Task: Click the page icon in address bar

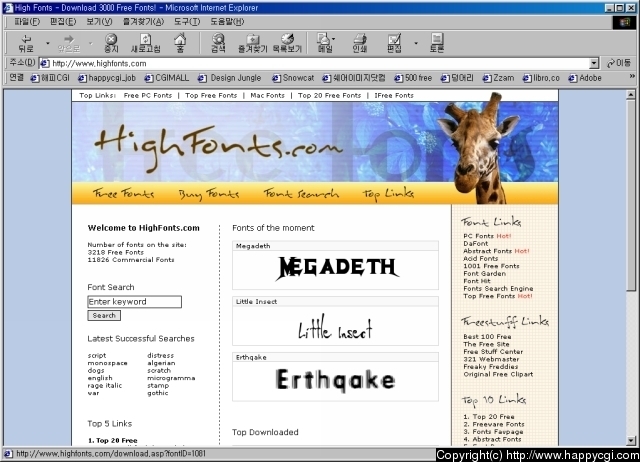Action: tap(44, 63)
